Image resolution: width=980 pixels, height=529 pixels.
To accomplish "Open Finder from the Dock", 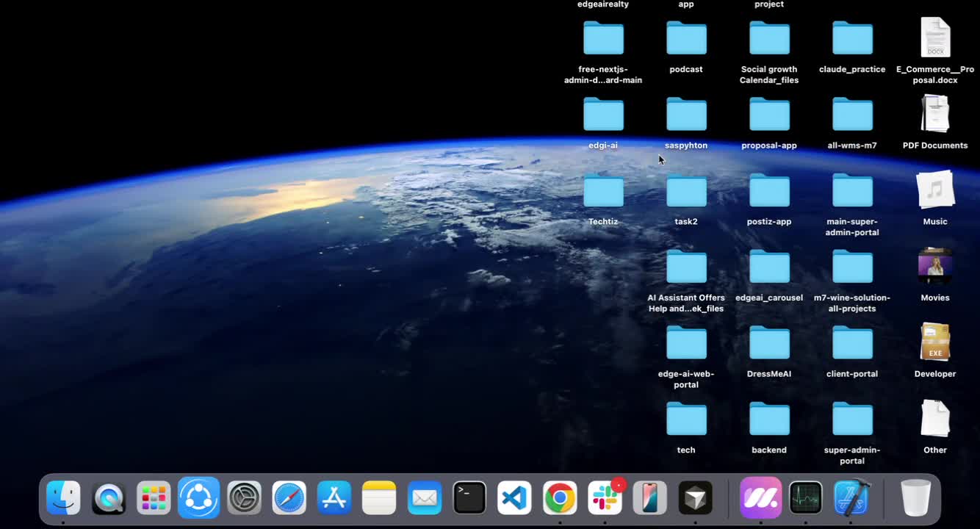I will coord(63,498).
